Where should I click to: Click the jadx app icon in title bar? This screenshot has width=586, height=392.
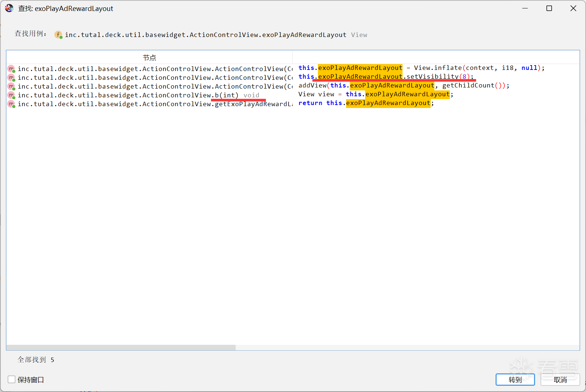click(9, 8)
